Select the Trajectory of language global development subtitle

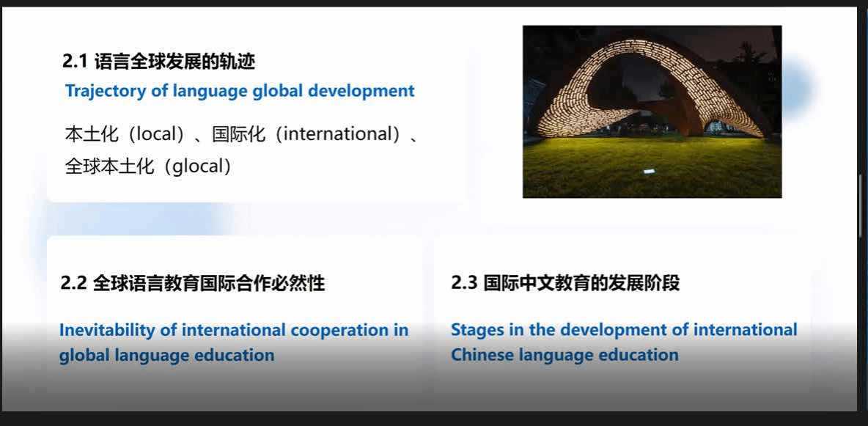point(240,91)
